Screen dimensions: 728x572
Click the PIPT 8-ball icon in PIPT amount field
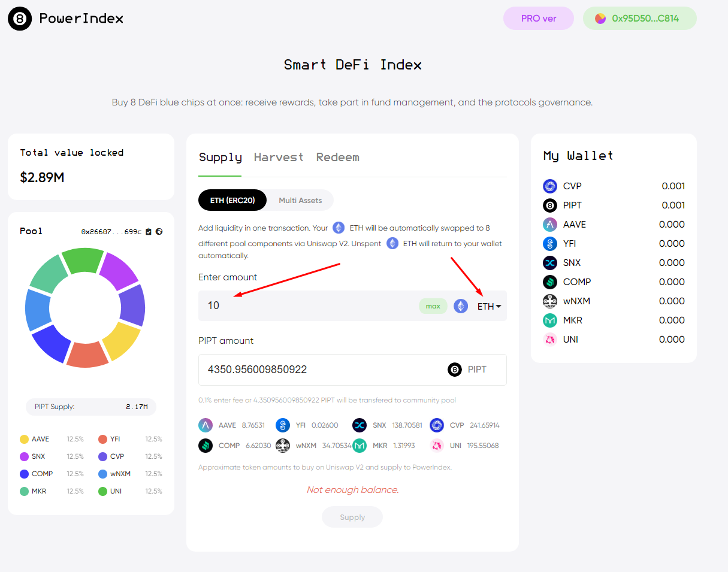455,370
